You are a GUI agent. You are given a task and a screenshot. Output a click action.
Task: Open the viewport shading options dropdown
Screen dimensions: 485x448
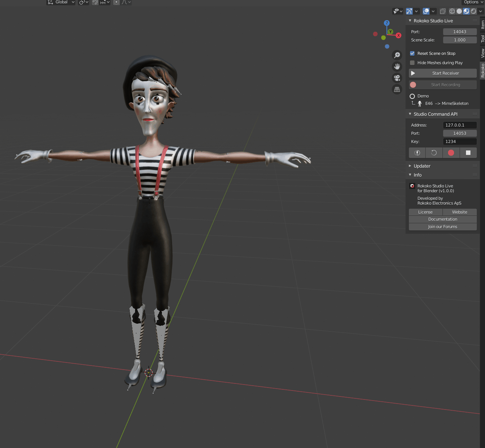point(481,11)
